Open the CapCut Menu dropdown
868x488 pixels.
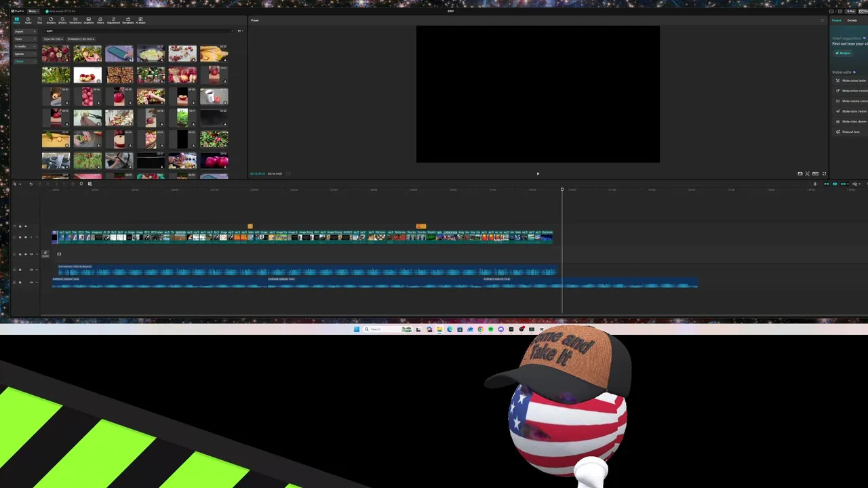click(33, 12)
